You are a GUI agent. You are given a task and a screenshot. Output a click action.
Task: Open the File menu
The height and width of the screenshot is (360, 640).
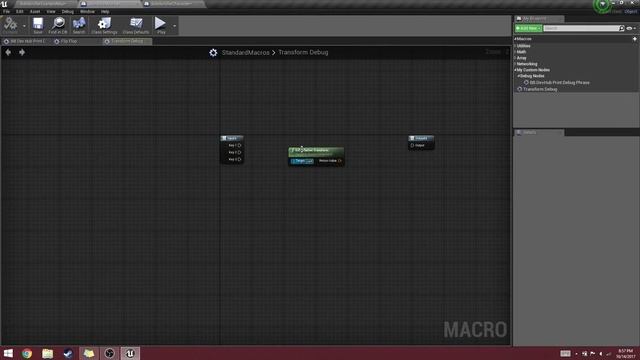coord(6,11)
